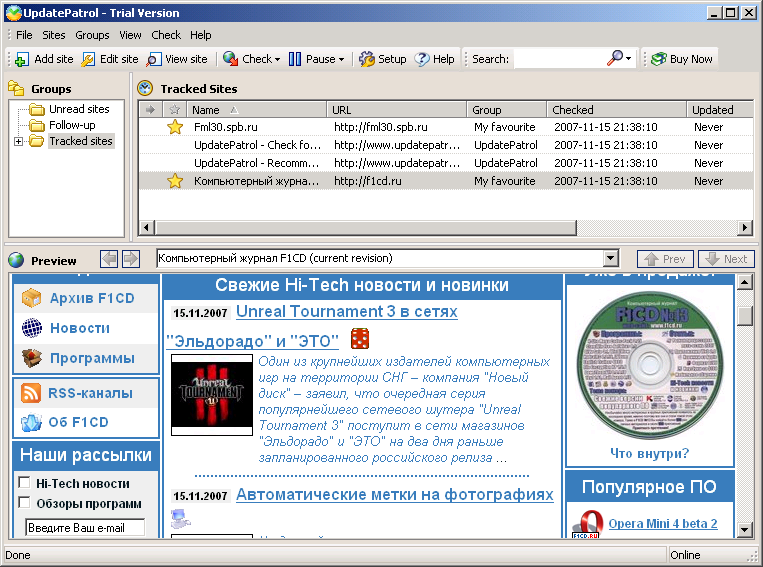Click the Pause icon in toolbar
The height and width of the screenshot is (567, 763).
click(295, 59)
